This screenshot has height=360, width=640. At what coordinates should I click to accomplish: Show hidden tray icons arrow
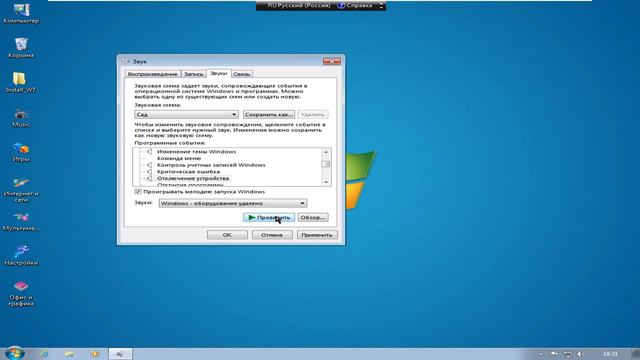pyautogui.click(x=541, y=354)
